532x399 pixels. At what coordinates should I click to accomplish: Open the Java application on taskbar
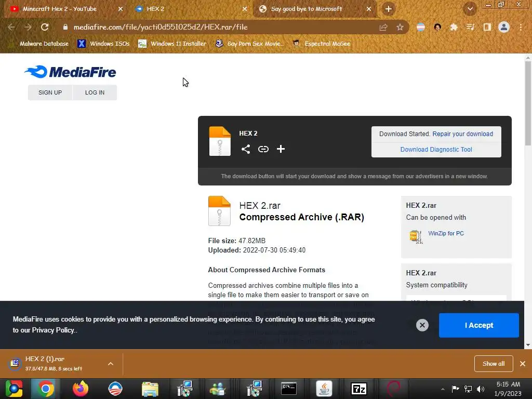324,389
